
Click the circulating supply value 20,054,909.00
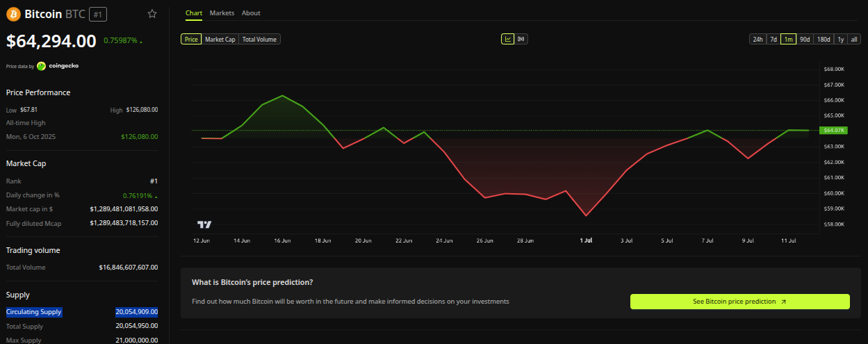[x=137, y=312]
